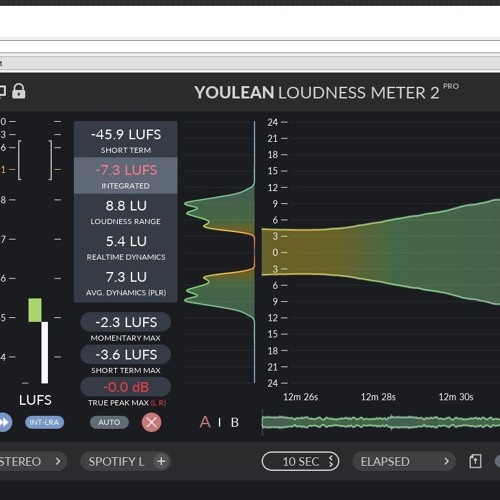Open the STEREO channel dropdown

[x=33, y=462]
